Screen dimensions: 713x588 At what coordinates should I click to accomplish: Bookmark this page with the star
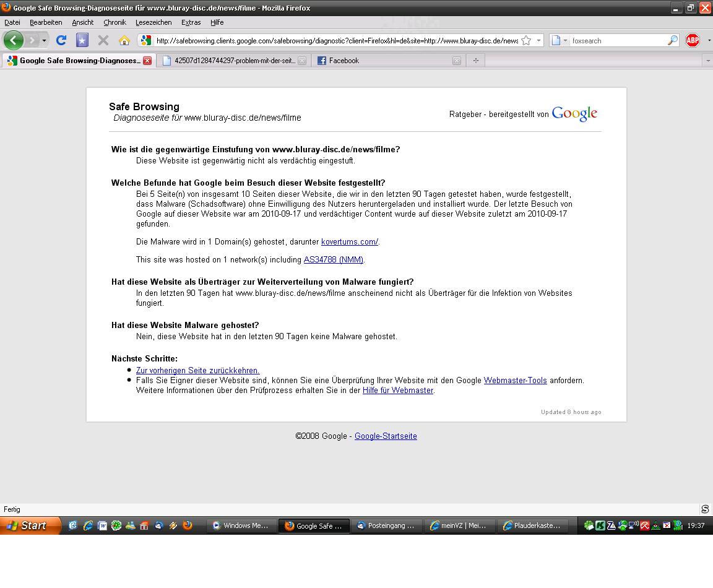point(526,40)
